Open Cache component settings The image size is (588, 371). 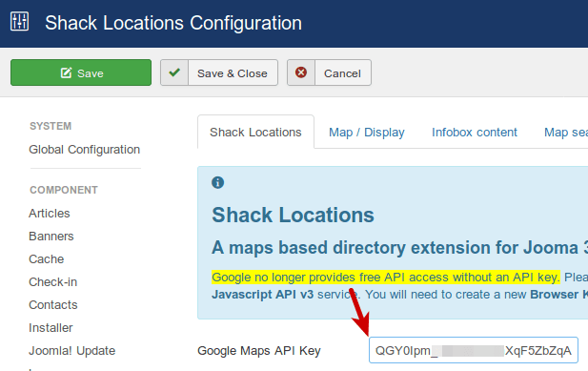pos(46,258)
